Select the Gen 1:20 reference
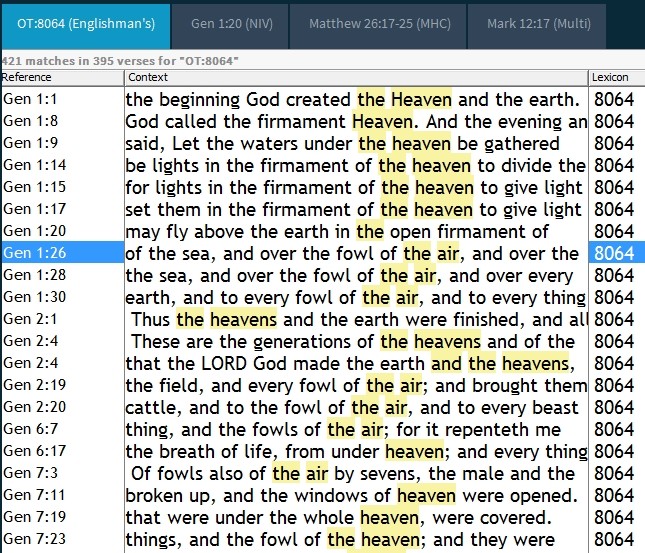Image resolution: width=645 pixels, height=553 pixels. coord(35,231)
